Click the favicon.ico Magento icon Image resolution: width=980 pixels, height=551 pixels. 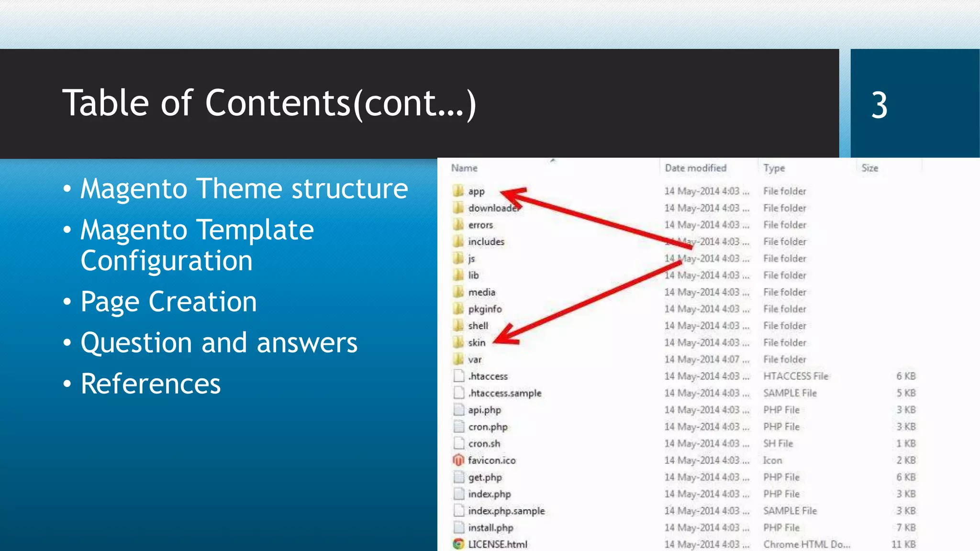coord(458,460)
